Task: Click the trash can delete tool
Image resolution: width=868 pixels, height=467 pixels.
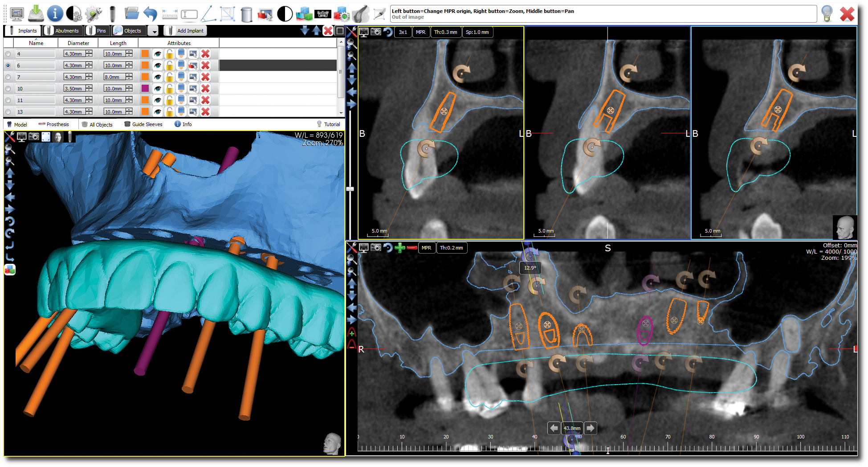Action: [x=246, y=14]
